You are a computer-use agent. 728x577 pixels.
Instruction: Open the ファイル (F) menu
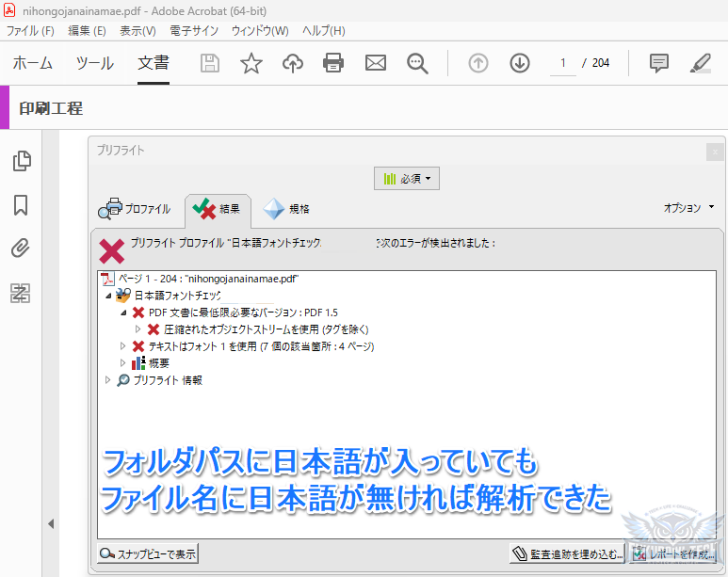(30, 31)
